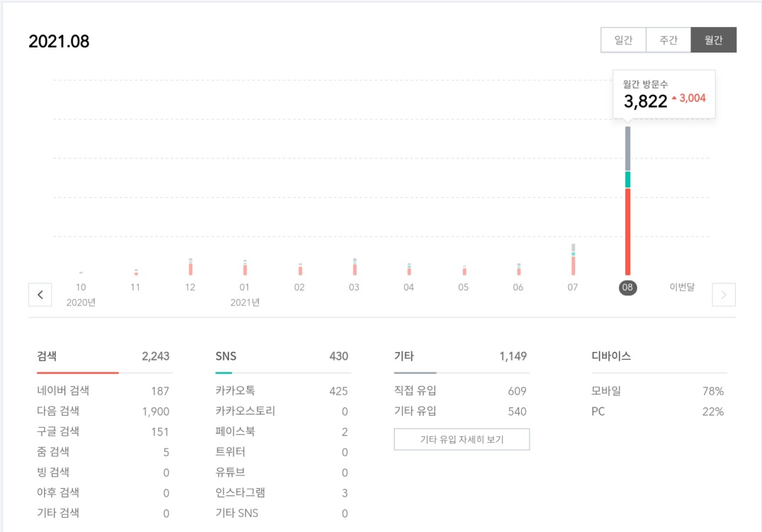Viewport: 762px width, 532px height.
Task: Select month 11 on the chart axis
Action: point(135,287)
